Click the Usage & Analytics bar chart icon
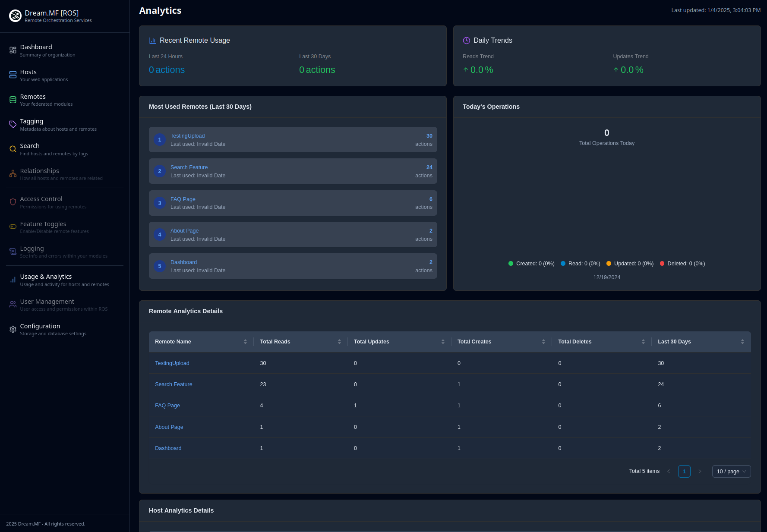 [x=13, y=280]
